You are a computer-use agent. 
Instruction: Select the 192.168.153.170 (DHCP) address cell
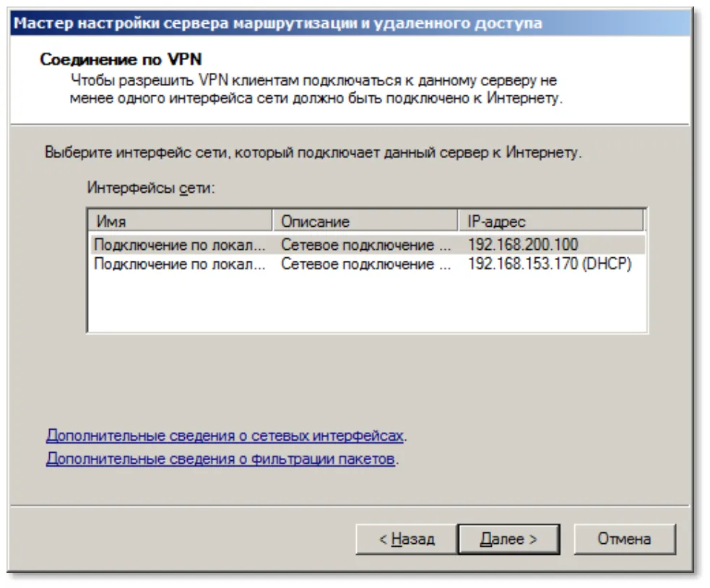(x=550, y=264)
